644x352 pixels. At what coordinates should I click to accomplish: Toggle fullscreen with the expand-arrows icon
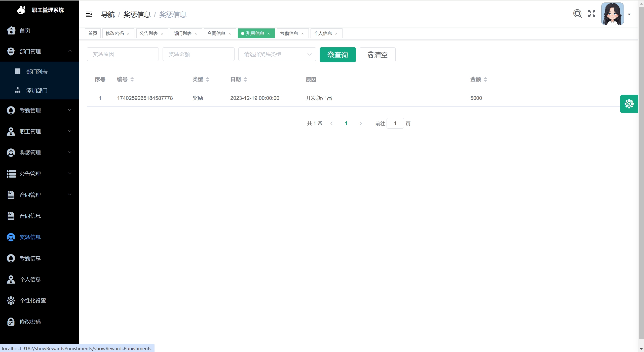[592, 14]
